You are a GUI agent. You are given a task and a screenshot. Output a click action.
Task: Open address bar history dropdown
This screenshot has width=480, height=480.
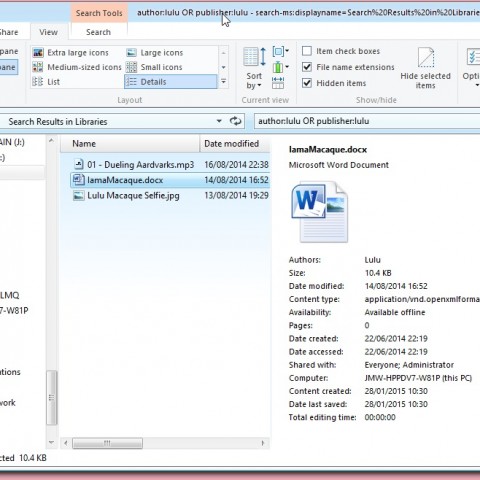click(x=219, y=121)
